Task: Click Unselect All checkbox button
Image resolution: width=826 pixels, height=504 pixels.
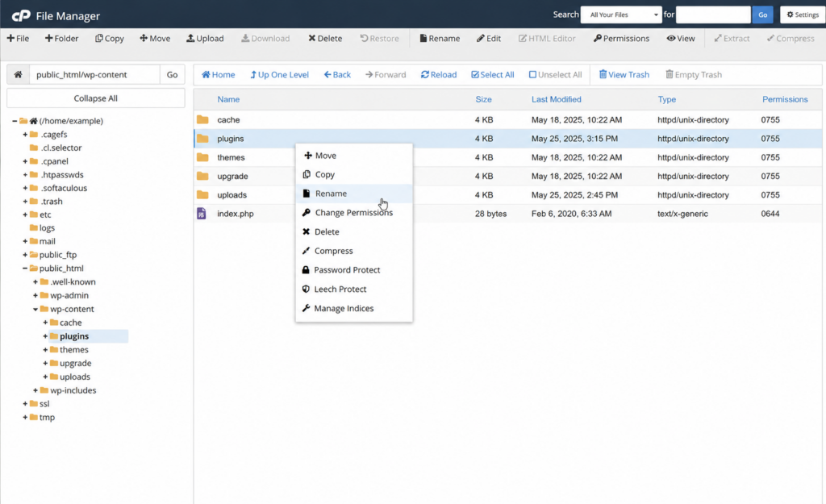Action: (x=555, y=75)
